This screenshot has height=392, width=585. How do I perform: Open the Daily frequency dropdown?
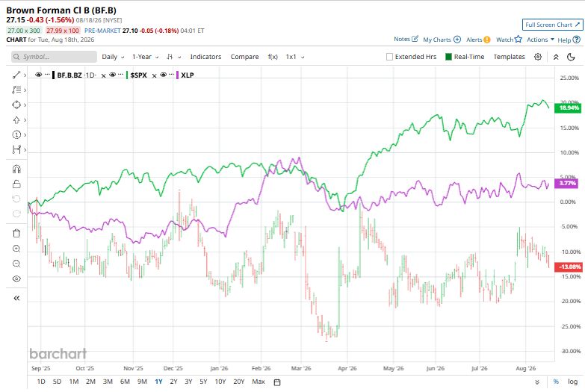pos(113,57)
